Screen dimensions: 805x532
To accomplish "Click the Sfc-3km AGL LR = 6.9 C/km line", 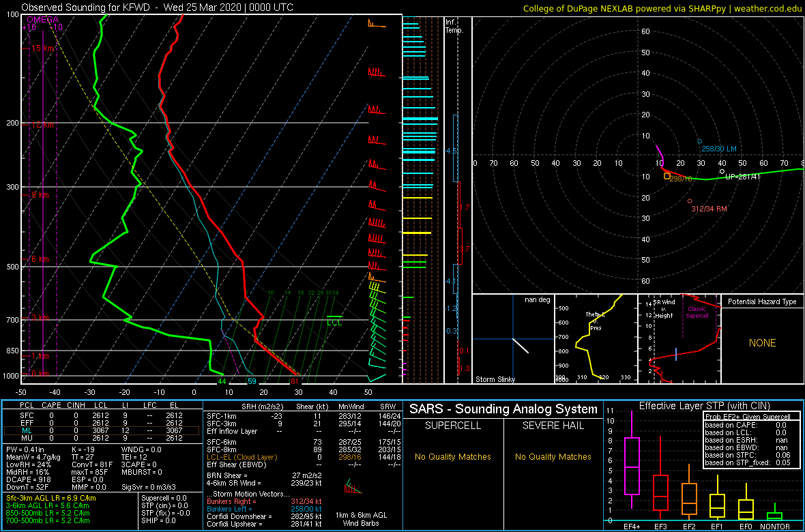I will (51, 498).
